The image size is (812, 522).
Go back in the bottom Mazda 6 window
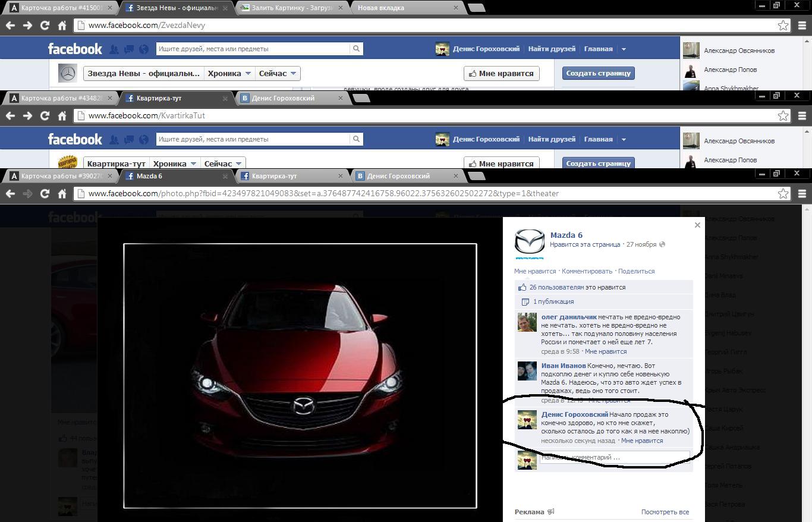coord(10,193)
